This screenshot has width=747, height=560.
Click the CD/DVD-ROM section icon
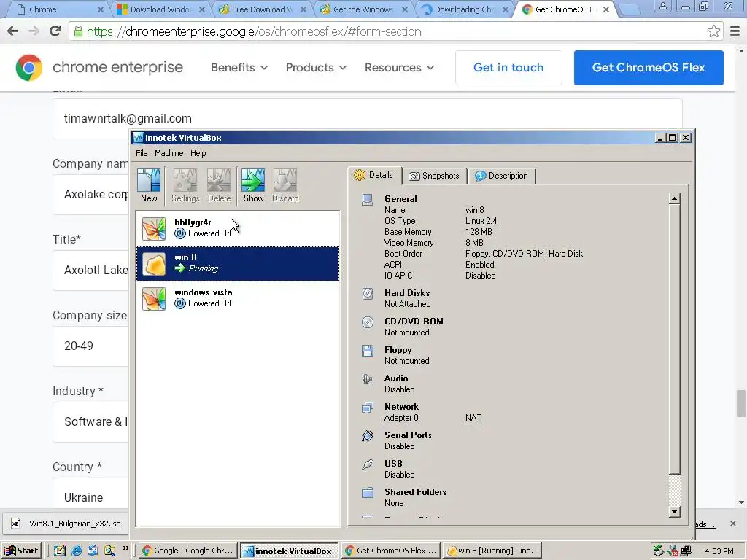coord(368,322)
